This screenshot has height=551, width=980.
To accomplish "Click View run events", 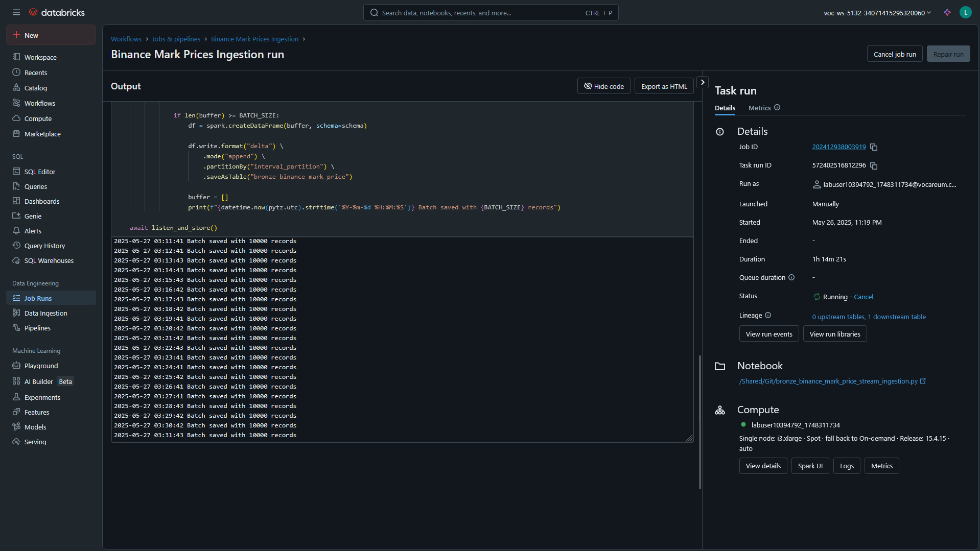I will [768, 334].
